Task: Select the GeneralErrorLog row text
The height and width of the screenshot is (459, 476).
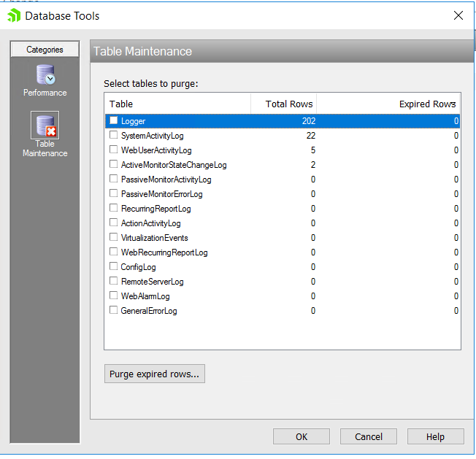Action: pyautogui.click(x=149, y=310)
